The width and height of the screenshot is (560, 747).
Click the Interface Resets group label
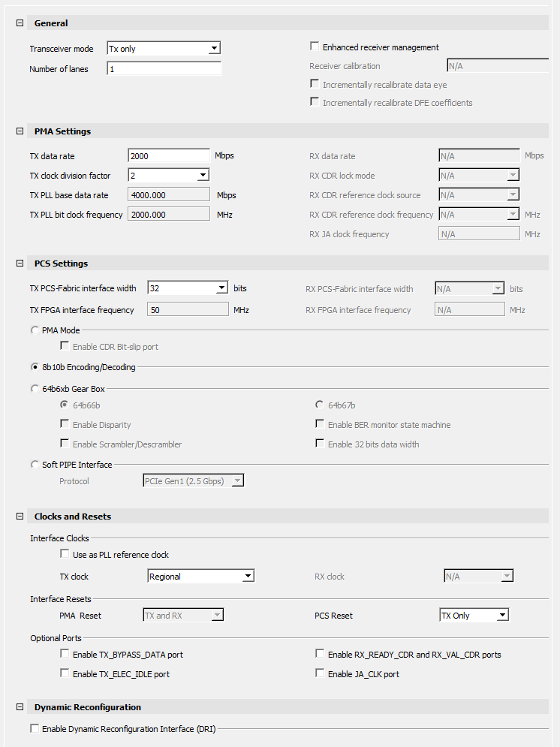click(61, 599)
